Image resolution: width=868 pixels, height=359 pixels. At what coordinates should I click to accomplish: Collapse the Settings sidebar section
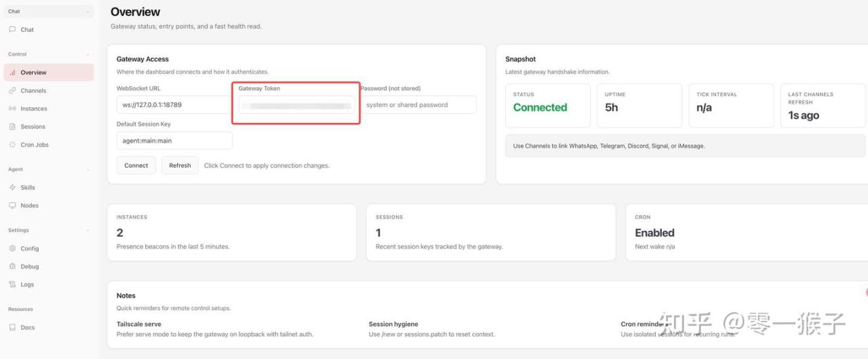click(x=87, y=231)
